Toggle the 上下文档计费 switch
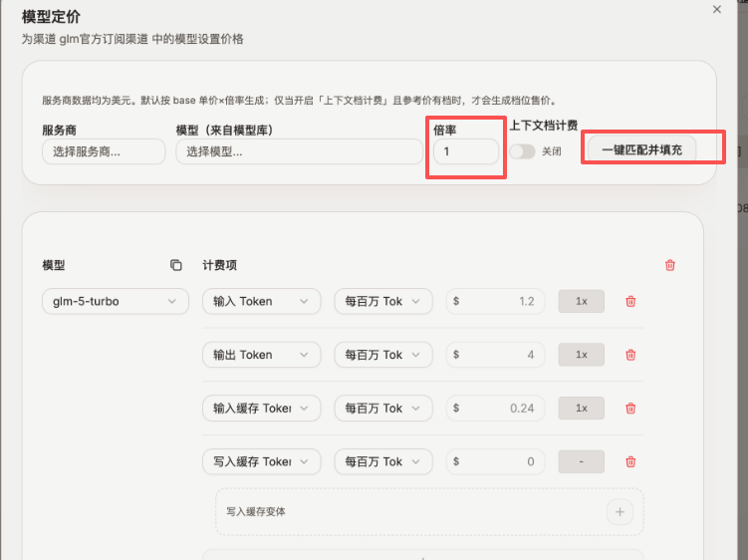Screen dimensions: 748x560 coord(522,151)
